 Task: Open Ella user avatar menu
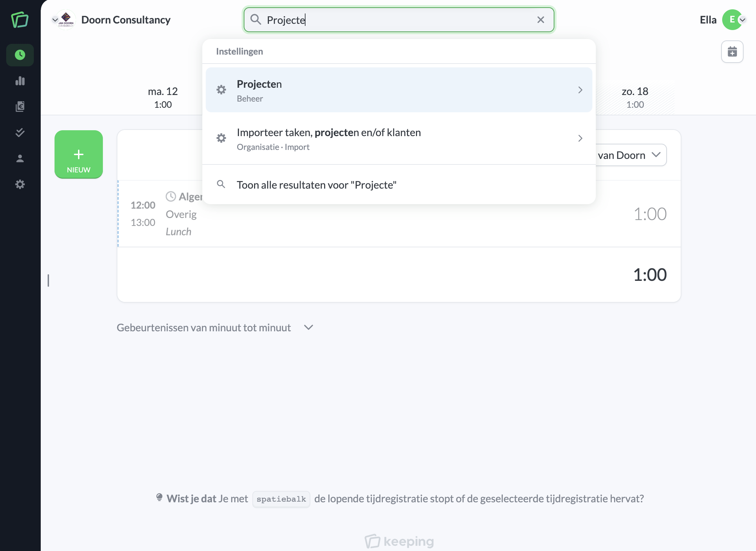[732, 20]
